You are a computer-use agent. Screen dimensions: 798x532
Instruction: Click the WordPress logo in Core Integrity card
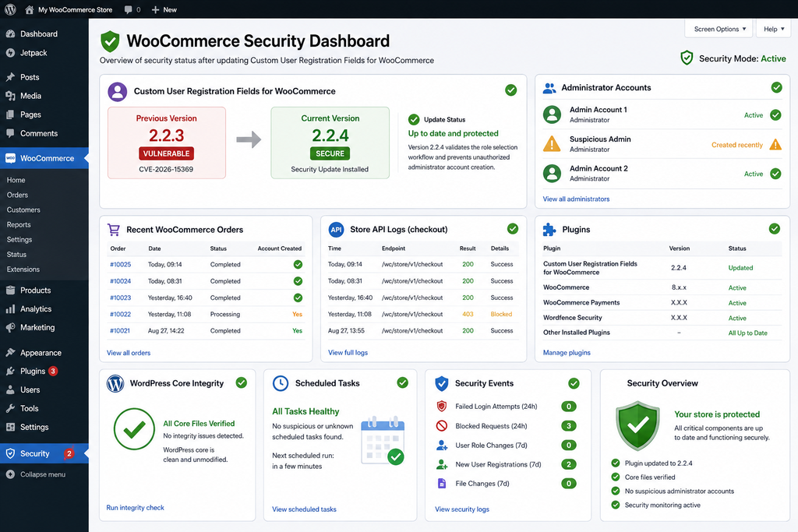pyautogui.click(x=115, y=383)
